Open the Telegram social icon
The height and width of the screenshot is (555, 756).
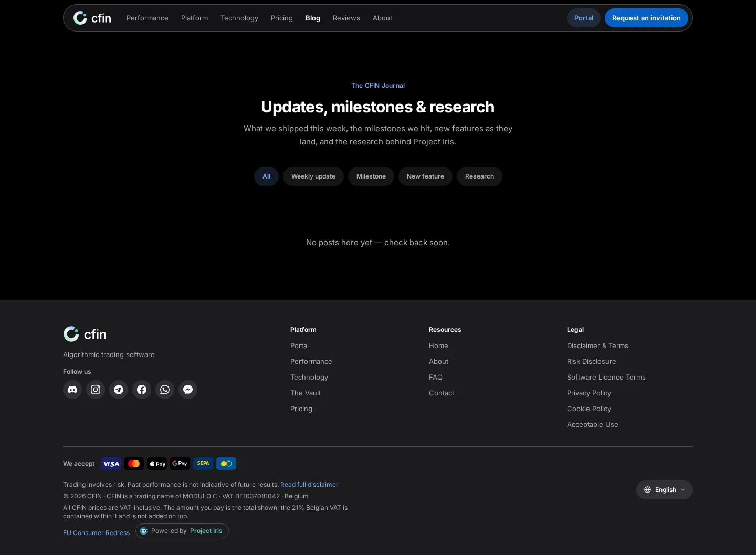pyautogui.click(x=119, y=390)
